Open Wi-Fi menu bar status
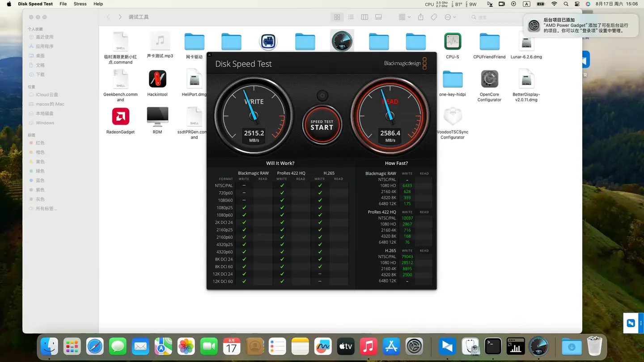 (554, 4)
